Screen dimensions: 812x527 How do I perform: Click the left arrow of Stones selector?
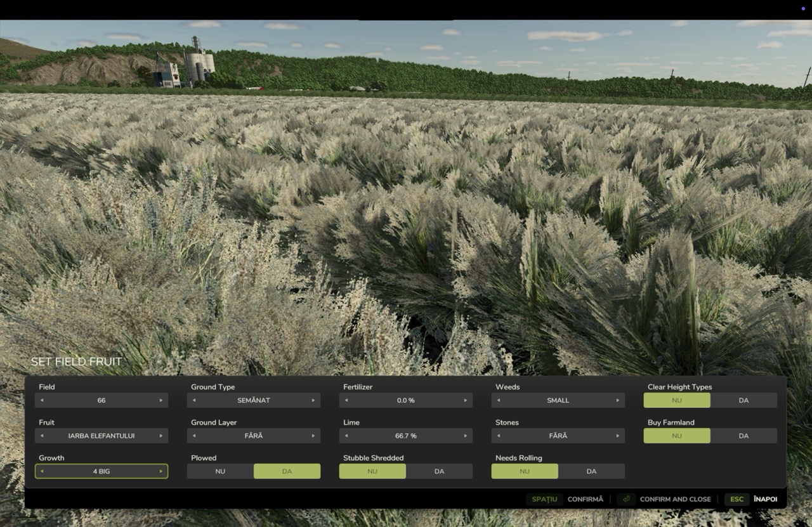tap(499, 436)
